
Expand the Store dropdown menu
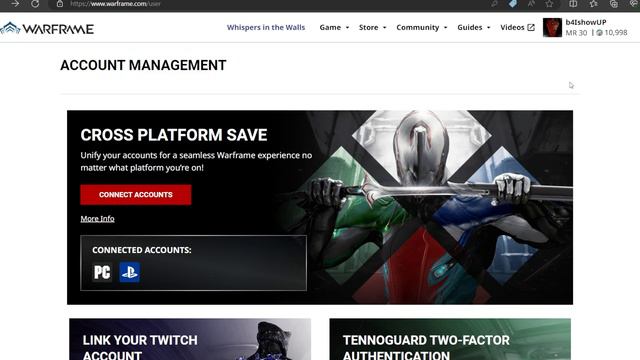pos(372,27)
